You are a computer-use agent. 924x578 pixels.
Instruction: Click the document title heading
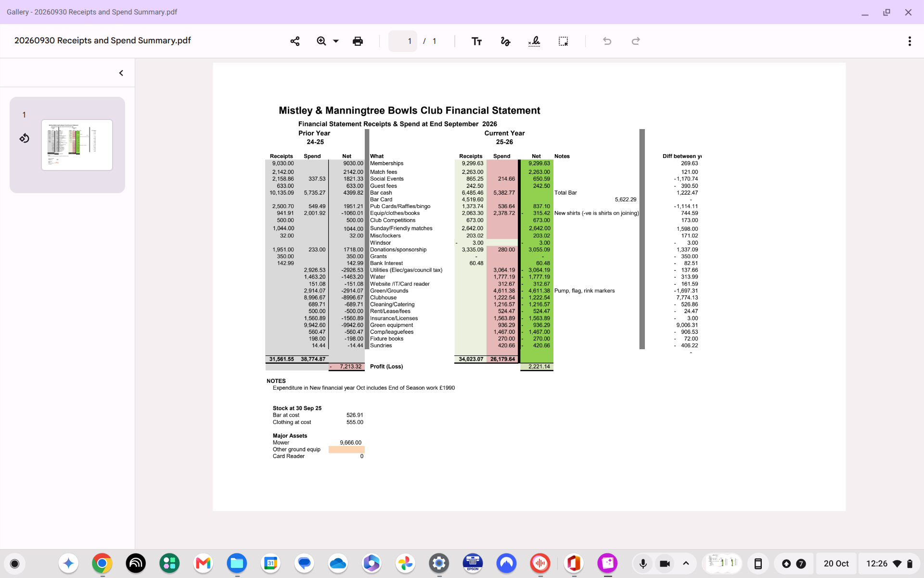[x=410, y=110]
